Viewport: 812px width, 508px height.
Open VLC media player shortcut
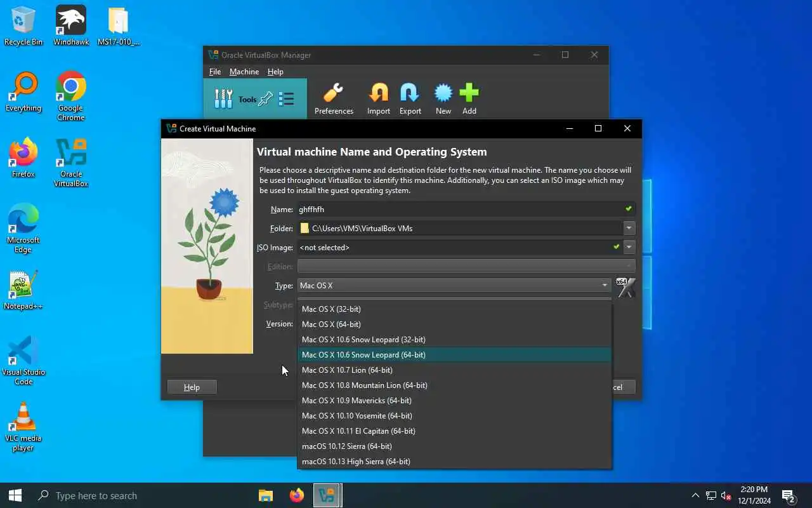[23, 427]
